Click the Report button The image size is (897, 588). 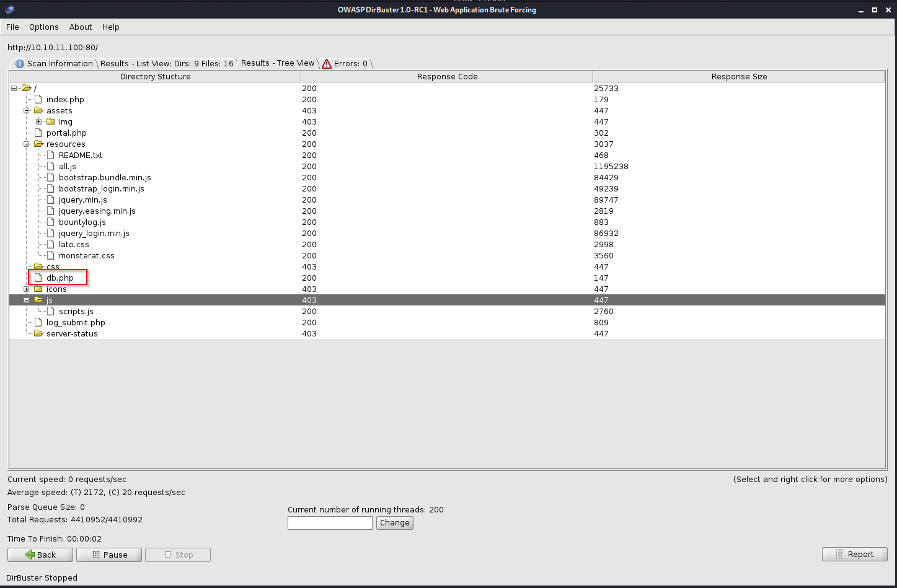[854, 555]
